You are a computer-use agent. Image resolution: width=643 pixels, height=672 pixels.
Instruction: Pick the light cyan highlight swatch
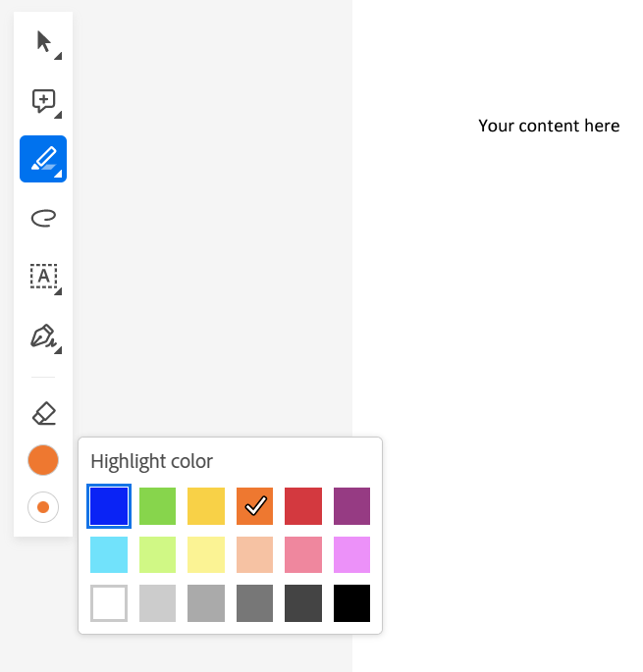pyautogui.click(x=108, y=554)
